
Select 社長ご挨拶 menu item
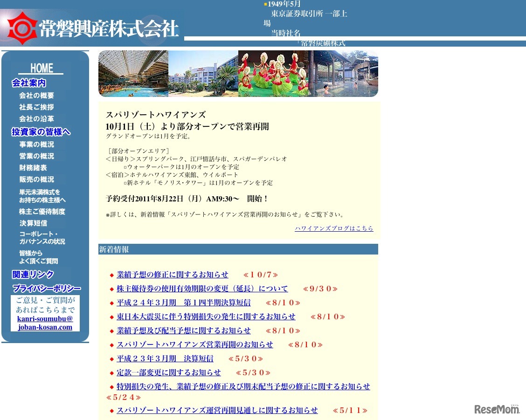tap(36, 107)
